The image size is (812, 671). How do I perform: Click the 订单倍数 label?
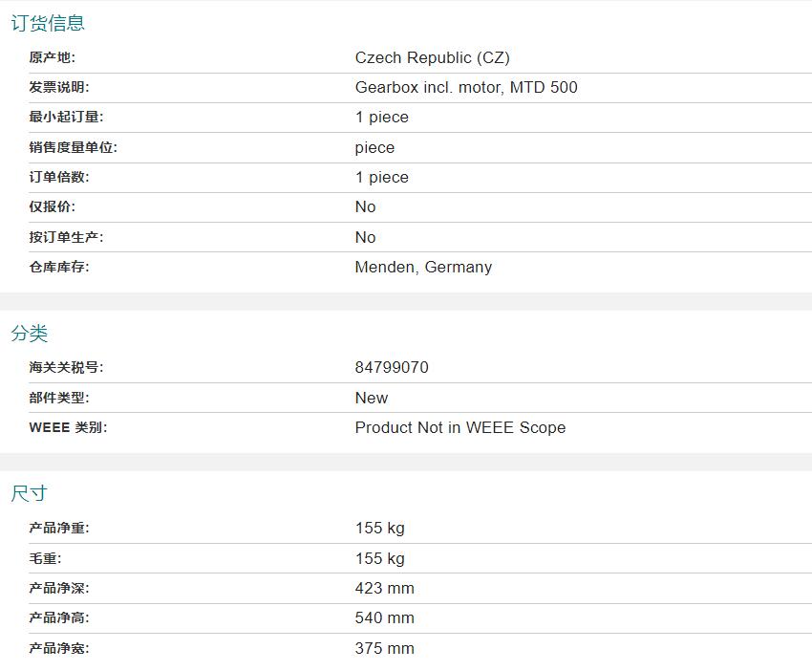[59, 177]
